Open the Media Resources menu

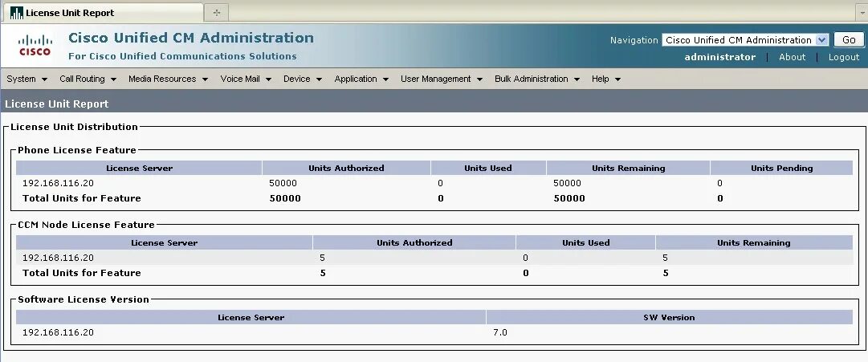169,79
